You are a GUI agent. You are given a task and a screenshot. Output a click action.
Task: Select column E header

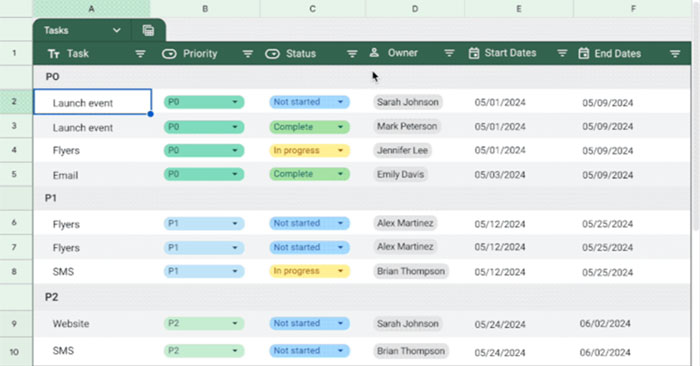click(519, 8)
